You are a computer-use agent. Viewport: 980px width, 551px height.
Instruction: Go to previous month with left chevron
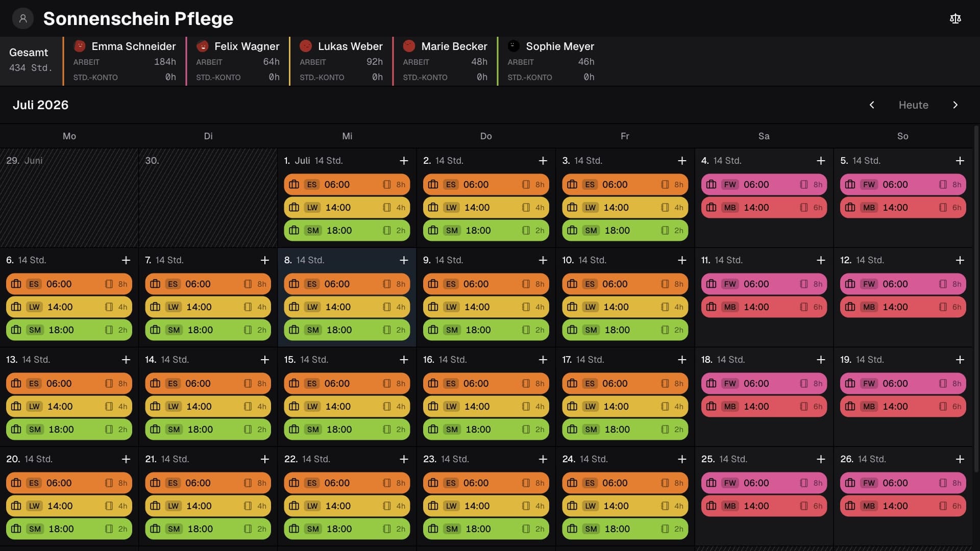coord(872,105)
